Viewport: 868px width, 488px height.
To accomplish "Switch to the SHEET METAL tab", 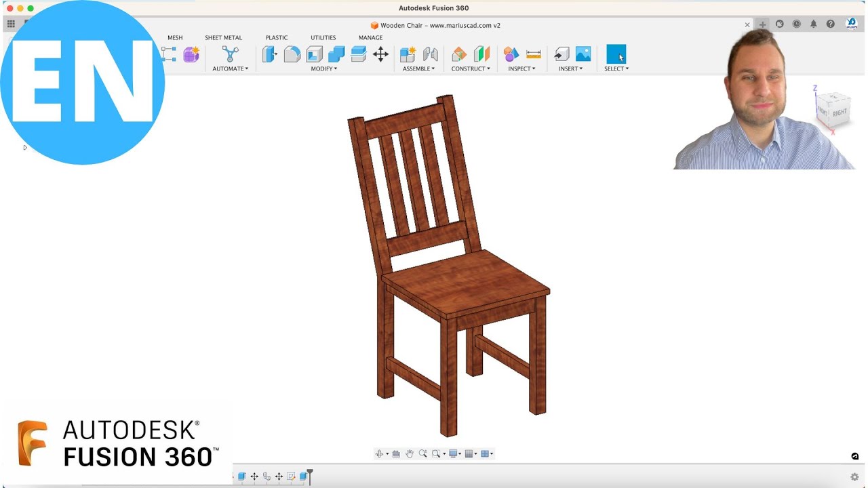I will tap(223, 38).
